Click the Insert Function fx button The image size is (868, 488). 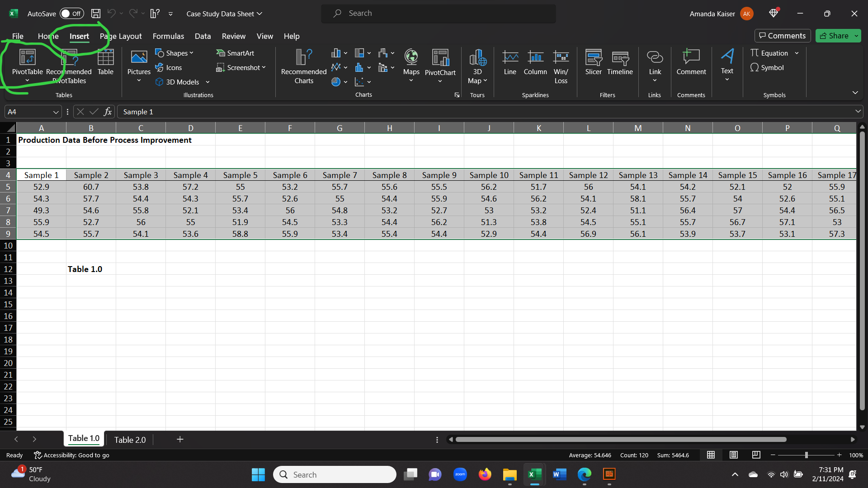coord(108,112)
